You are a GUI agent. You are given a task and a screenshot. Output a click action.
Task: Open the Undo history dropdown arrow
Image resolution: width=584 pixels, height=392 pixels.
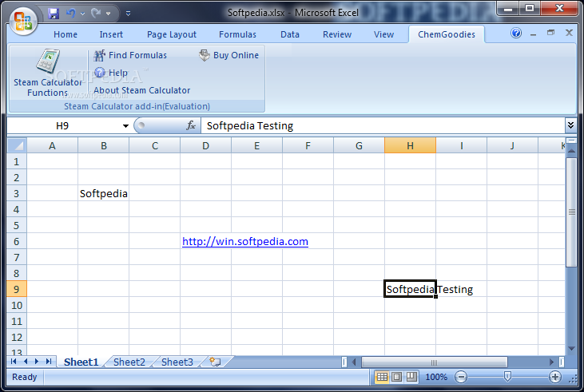pos(82,14)
